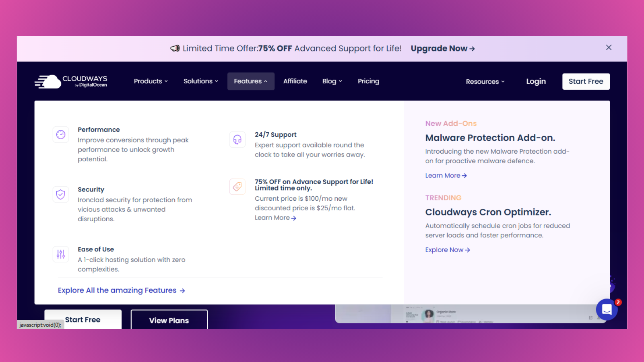Click the Ease of Use sliders icon
Viewport: 644px width, 362px height.
pos(61,254)
